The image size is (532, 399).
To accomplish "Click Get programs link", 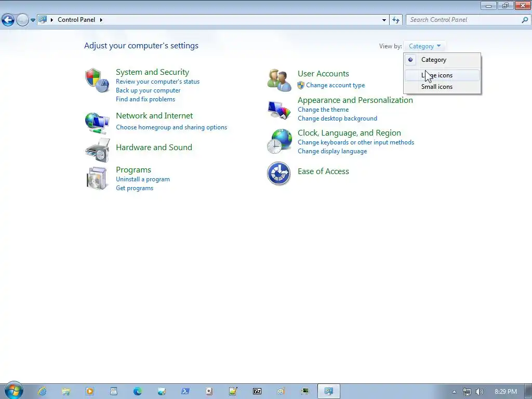I will point(135,188).
